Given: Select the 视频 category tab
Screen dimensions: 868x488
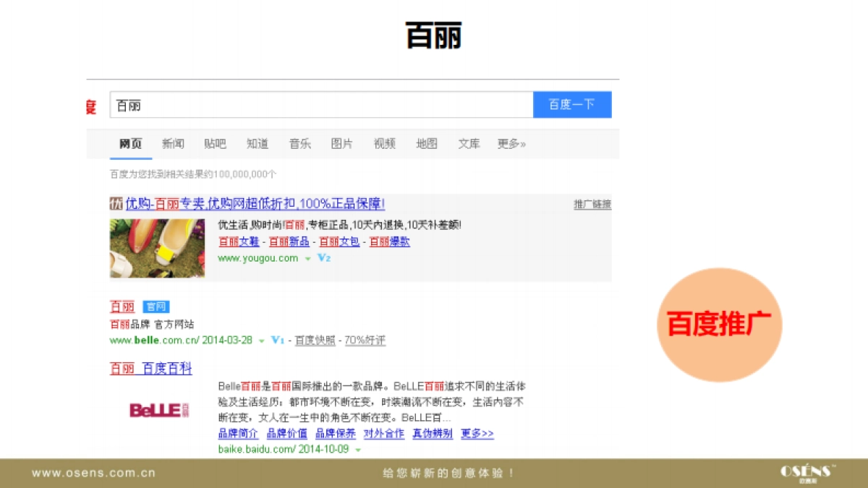Looking at the screenshot, I should pyautogui.click(x=384, y=144).
